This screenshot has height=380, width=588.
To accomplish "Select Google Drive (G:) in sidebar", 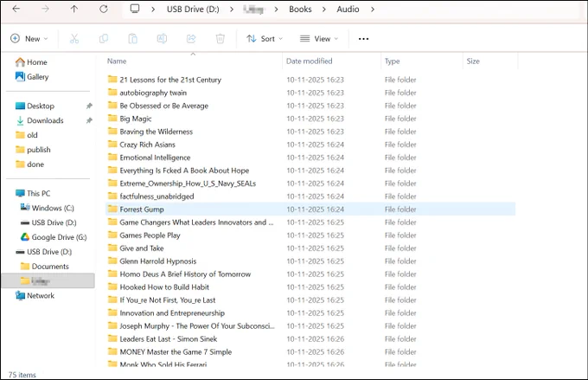I will pyautogui.click(x=54, y=237).
